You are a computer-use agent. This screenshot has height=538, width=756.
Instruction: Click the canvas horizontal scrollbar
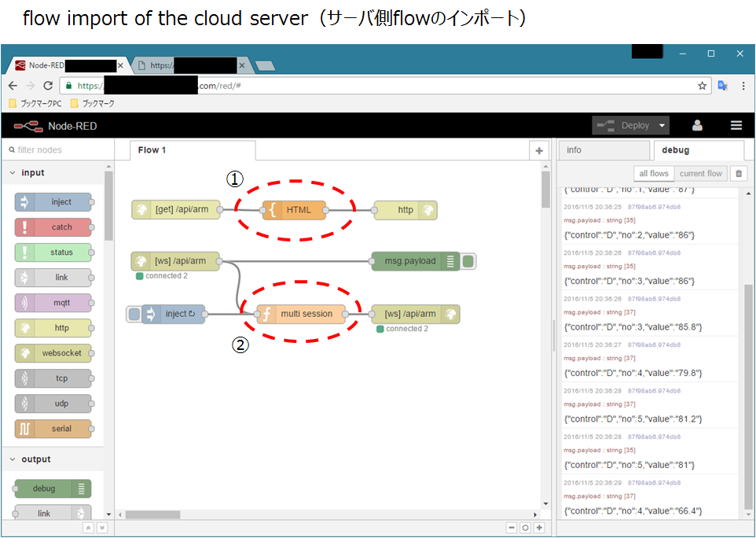coord(152,515)
